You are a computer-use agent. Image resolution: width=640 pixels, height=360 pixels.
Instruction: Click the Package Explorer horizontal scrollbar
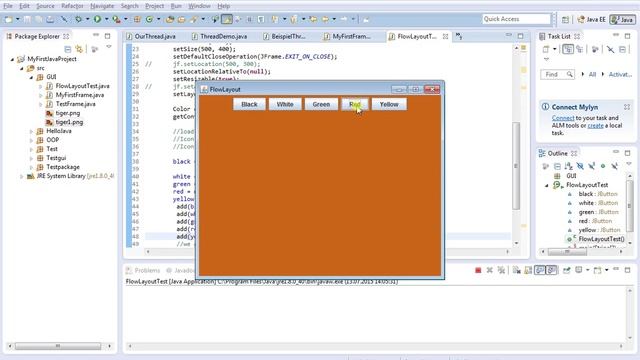tap(58, 346)
